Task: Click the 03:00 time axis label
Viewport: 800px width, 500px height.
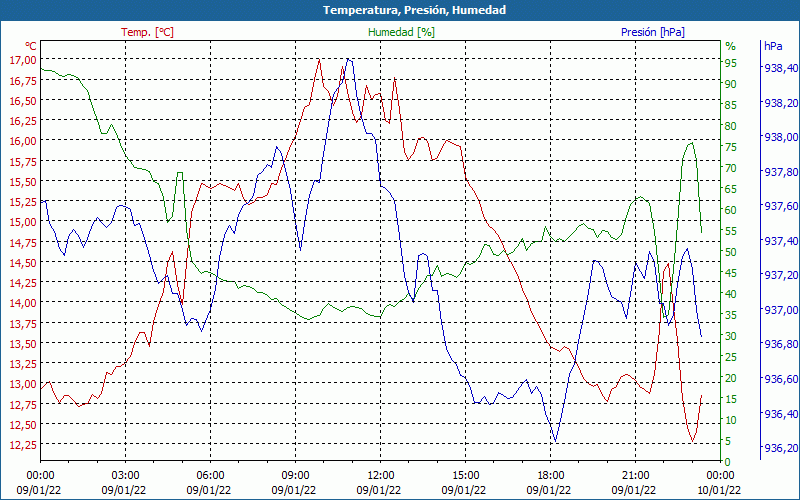Action: pos(125,475)
